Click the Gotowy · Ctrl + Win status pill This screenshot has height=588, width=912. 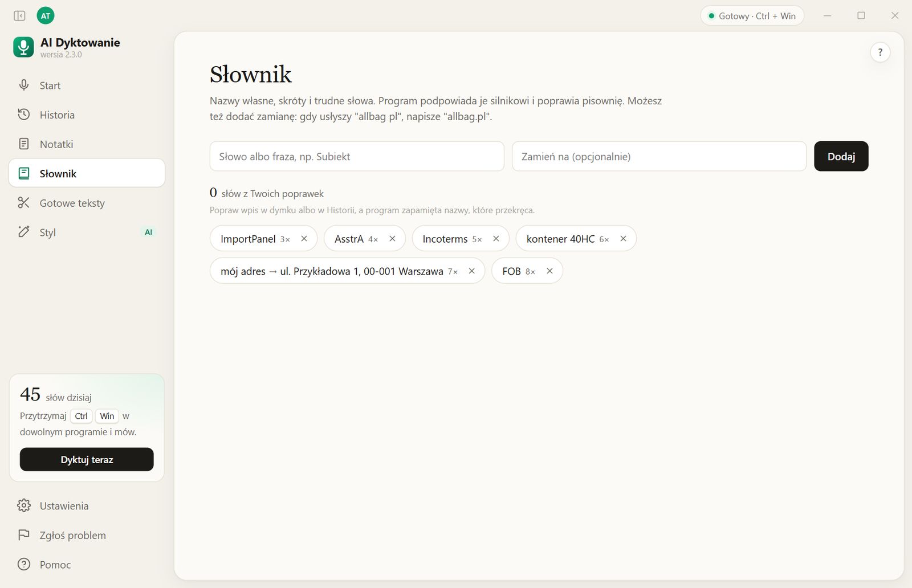pyautogui.click(x=752, y=16)
